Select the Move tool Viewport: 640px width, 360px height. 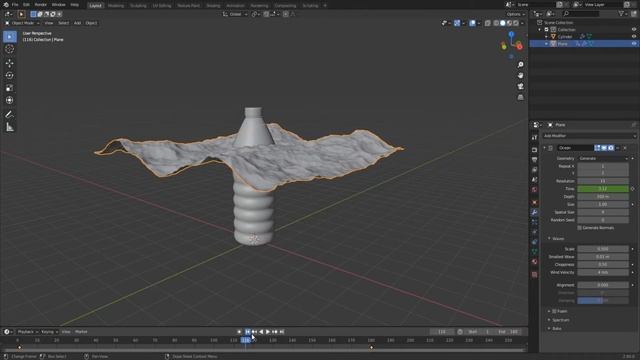(x=9, y=63)
